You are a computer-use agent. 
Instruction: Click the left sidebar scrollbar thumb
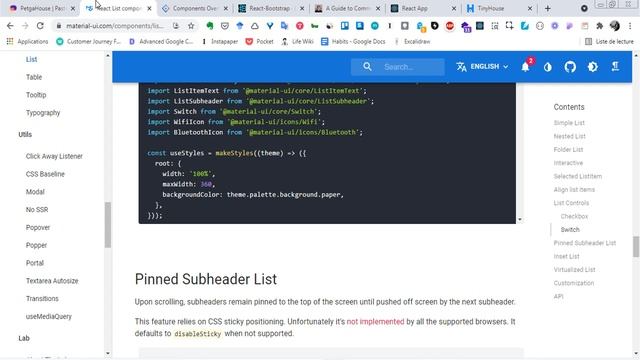click(108, 224)
